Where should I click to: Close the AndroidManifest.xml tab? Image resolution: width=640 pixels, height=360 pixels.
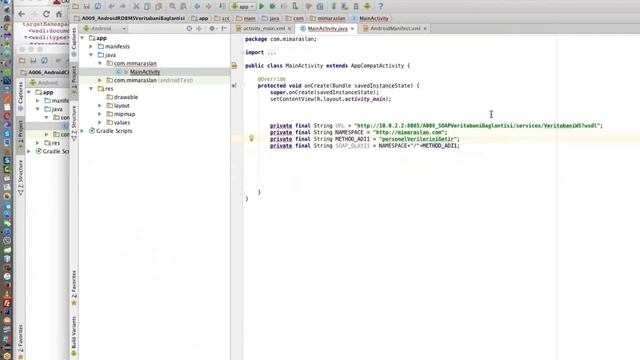coord(425,29)
